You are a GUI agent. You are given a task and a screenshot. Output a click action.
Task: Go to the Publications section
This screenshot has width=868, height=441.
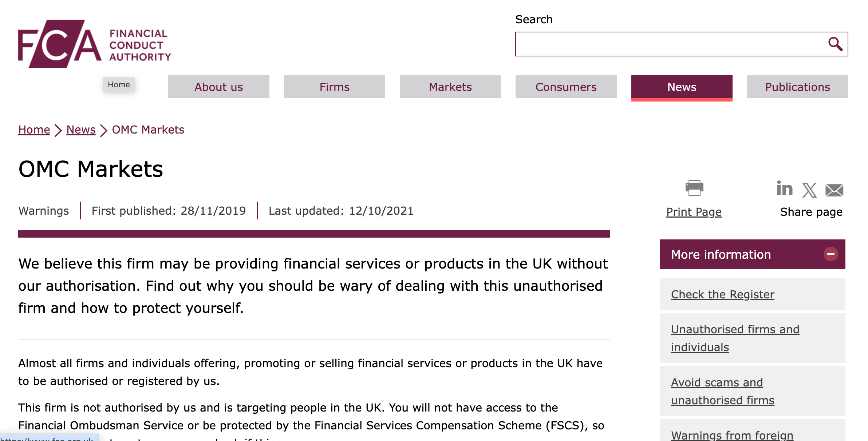click(x=797, y=87)
